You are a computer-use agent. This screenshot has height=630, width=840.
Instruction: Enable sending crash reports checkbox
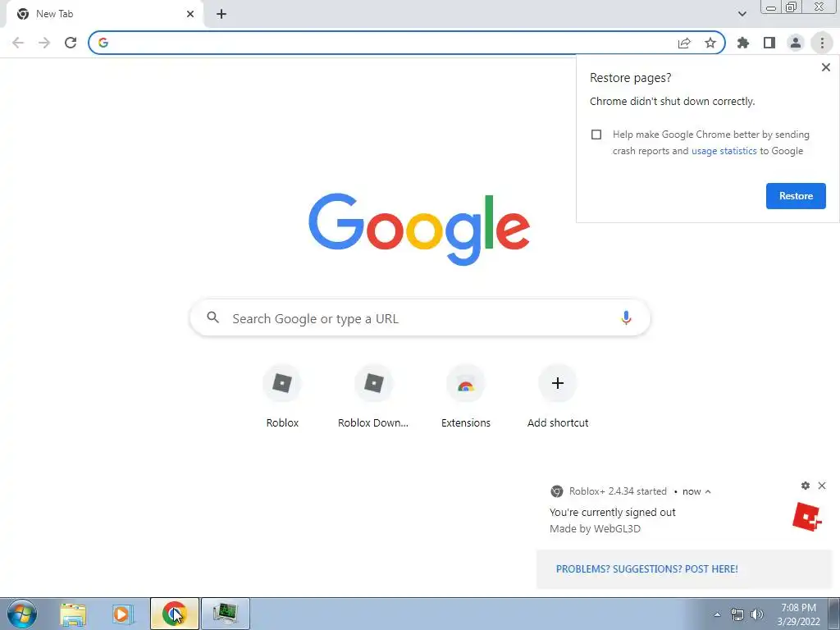click(x=596, y=135)
